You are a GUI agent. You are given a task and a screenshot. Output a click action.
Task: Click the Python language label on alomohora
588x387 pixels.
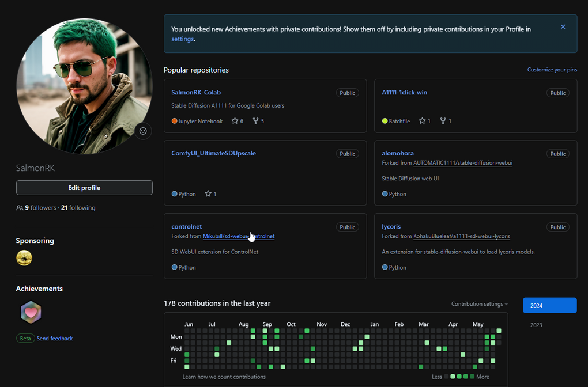[x=398, y=194]
